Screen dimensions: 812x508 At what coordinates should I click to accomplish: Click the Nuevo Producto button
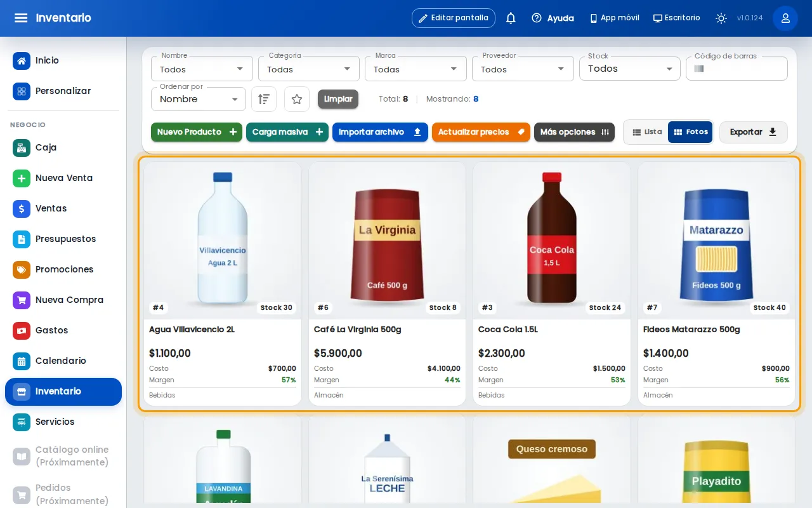click(197, 132)
